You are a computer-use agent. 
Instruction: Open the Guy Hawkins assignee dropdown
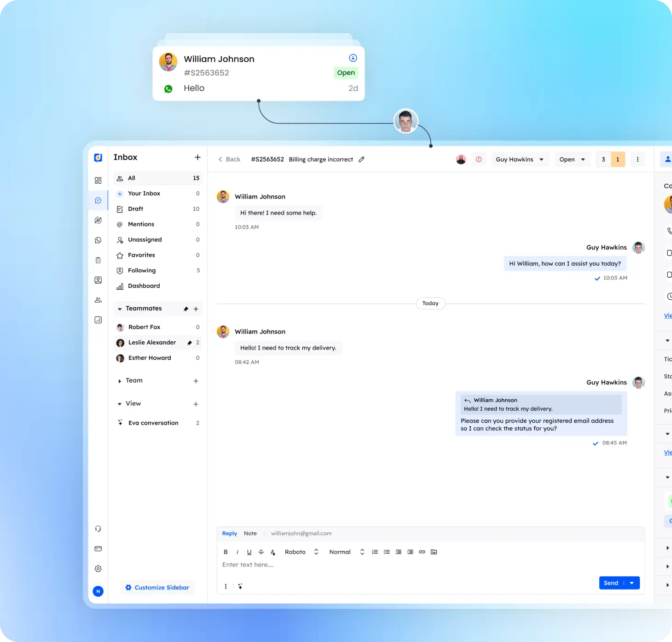(520, 159)
